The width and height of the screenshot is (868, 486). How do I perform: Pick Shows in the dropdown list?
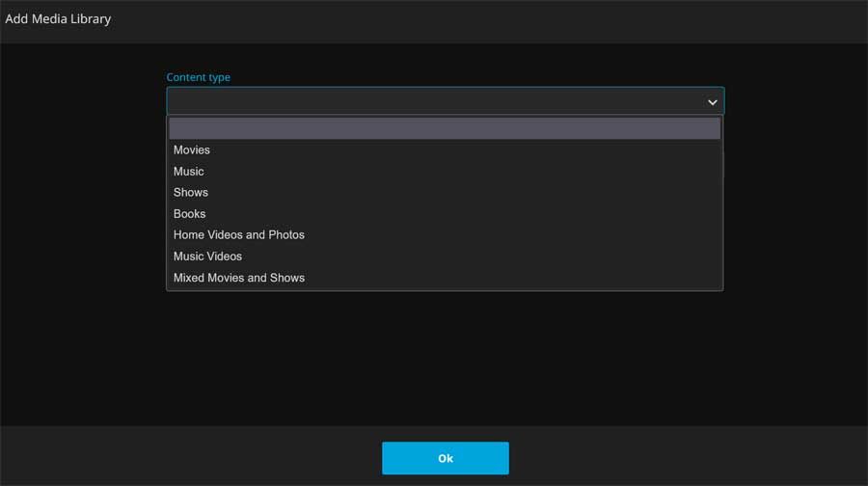click(x=445, y=193)
